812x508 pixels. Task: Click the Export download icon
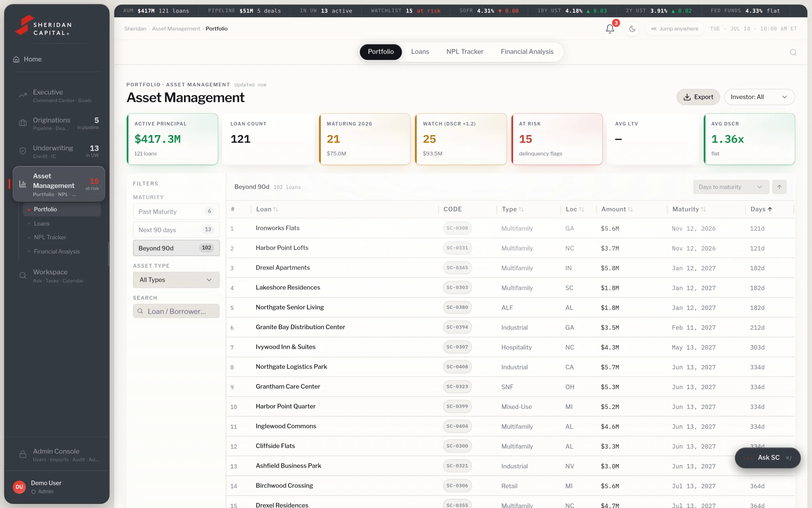pyautogui.click(x=687, y=97)
